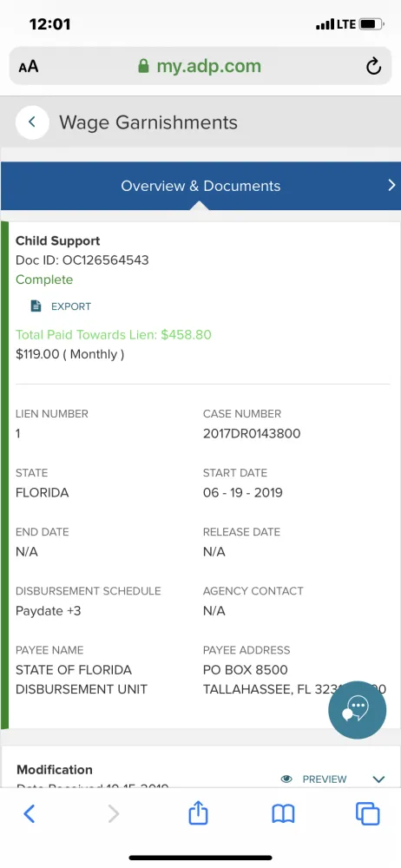Advance to next section with the right chevron

click(391, 185)
